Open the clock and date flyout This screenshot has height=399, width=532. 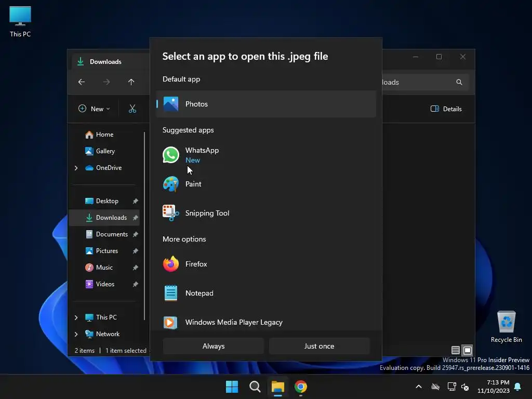point(494,387)
